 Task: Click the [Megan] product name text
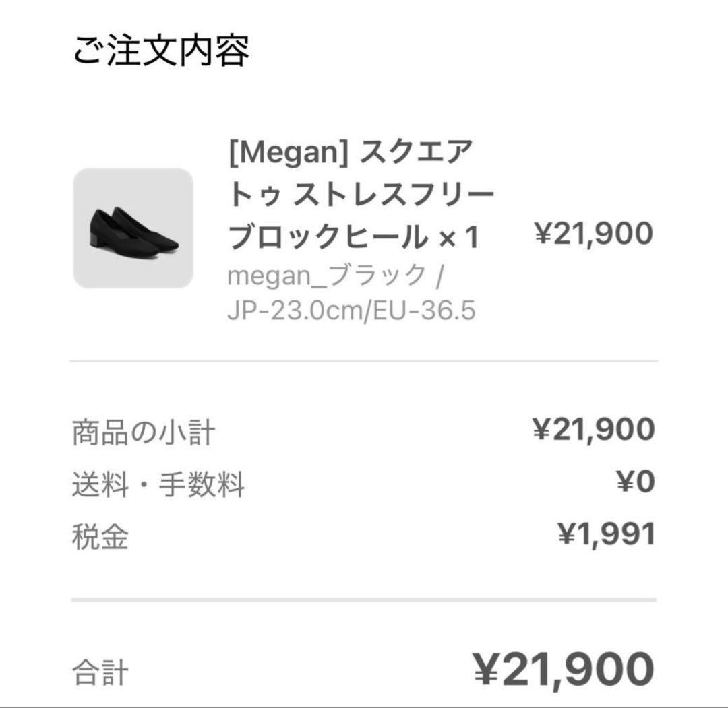[289, 155]
